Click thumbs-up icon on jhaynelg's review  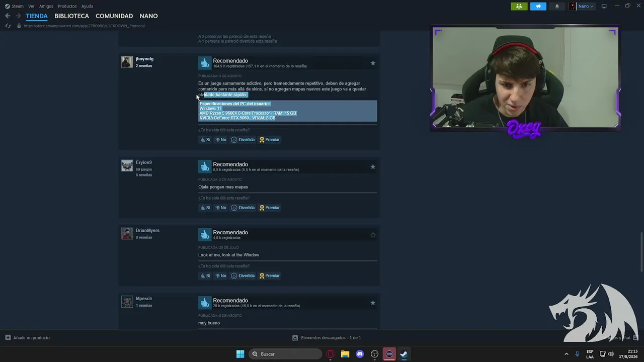pos(205,63)
